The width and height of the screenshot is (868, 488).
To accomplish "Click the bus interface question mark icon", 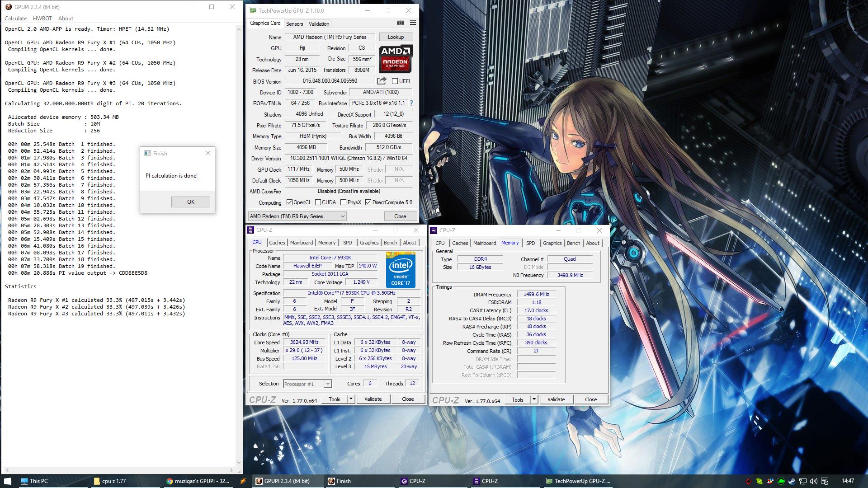I will tap(411, 103).
